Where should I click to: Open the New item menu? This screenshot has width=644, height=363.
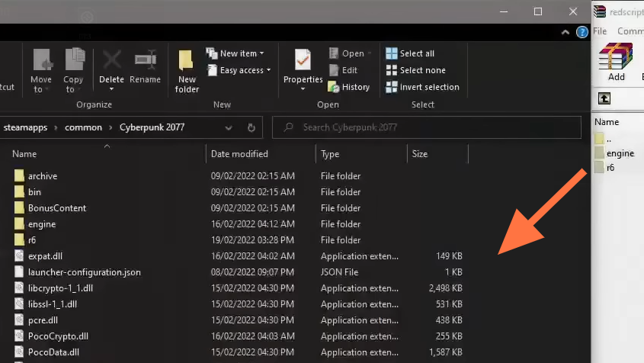tap(235, 53)
